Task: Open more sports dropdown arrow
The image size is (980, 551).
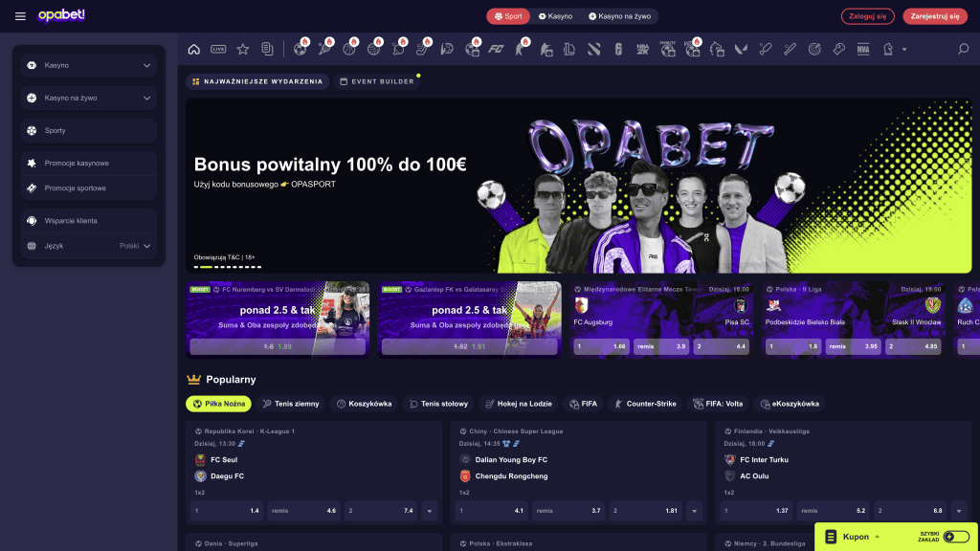Action: (x=904, y=50)
